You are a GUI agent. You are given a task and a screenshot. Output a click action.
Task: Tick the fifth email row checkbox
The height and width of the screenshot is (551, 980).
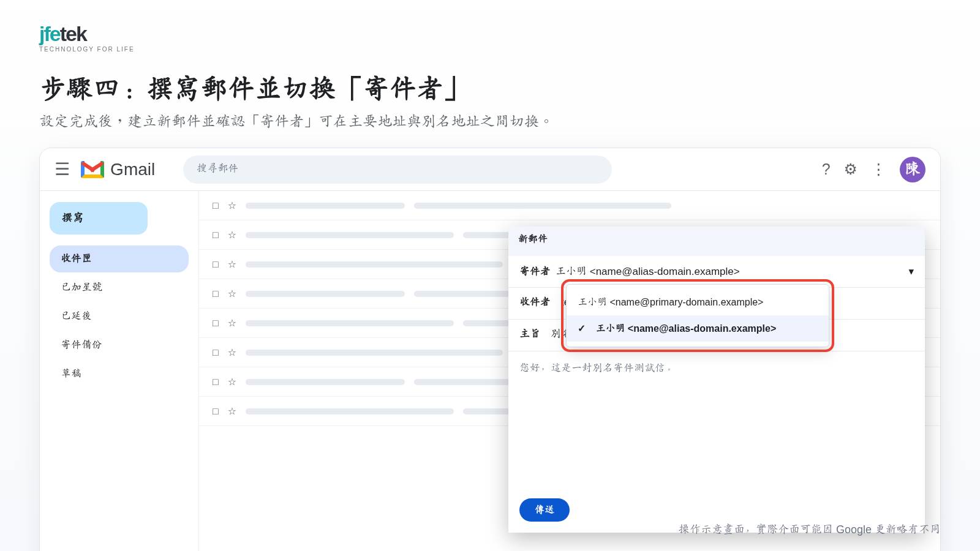216,323
